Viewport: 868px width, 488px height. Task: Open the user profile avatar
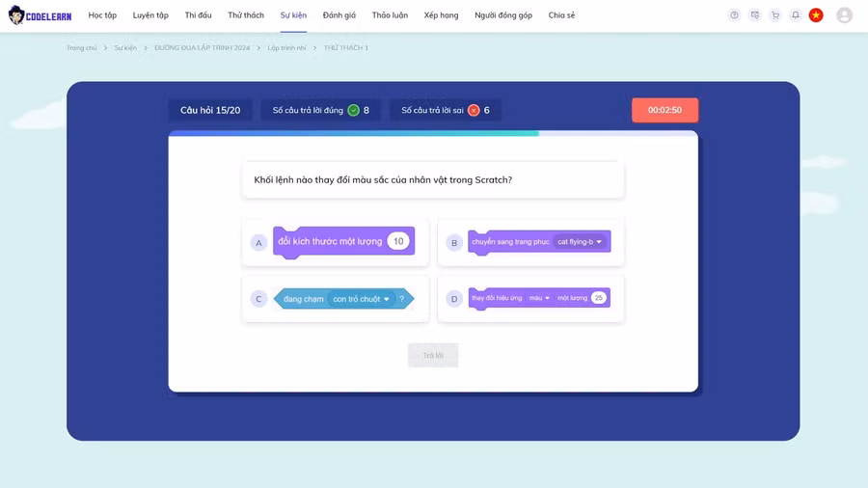(x=844, y=15)
